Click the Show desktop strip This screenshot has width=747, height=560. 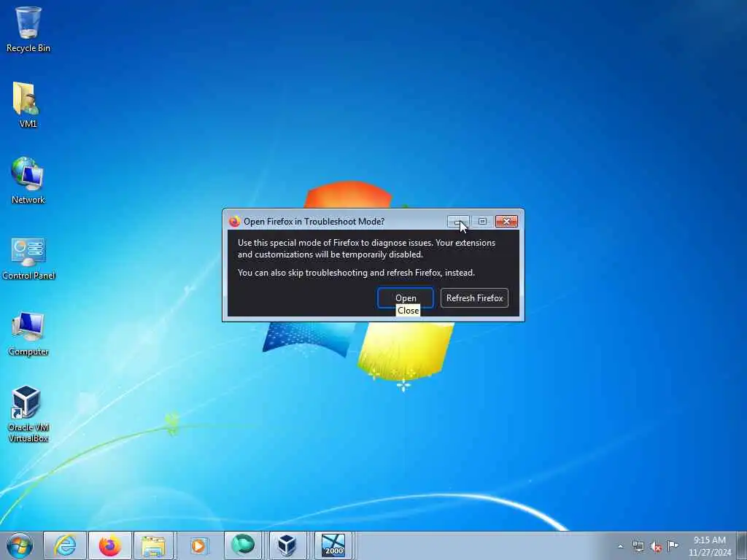pyautogui.click(x=743, y=545)
